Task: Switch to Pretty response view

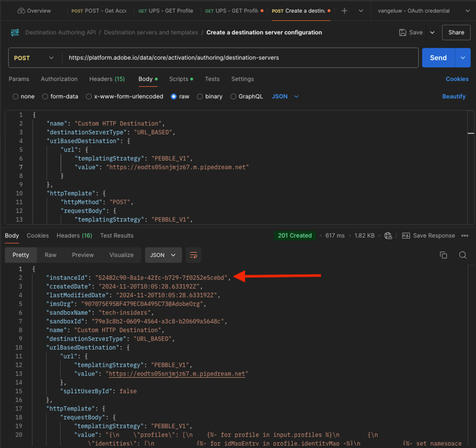Action: [21, 255]
